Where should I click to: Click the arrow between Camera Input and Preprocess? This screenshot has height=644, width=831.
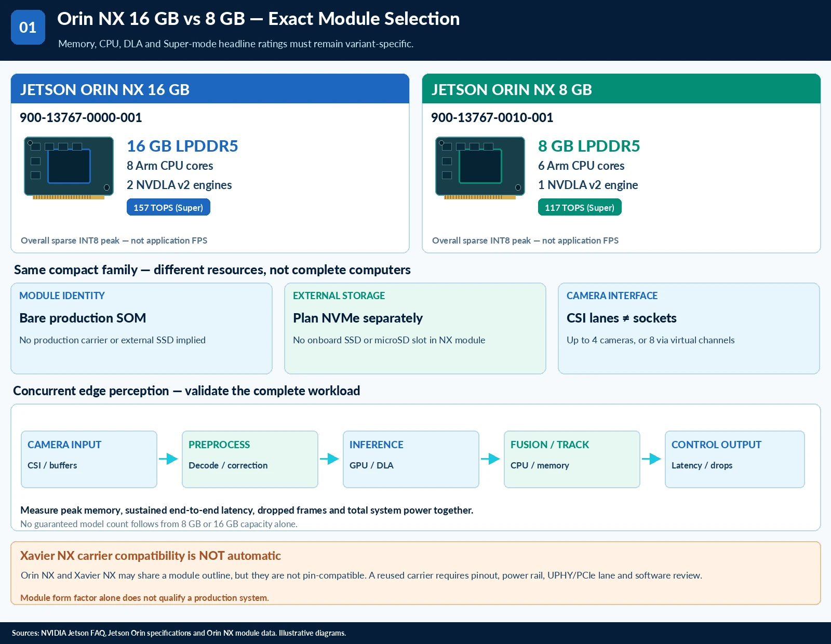click(169, 459)
